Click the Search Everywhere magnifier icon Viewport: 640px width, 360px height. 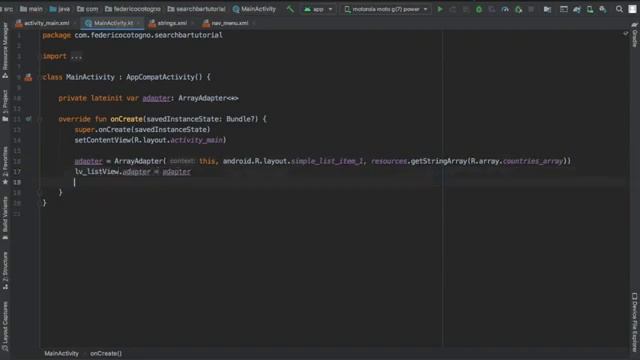619,9
